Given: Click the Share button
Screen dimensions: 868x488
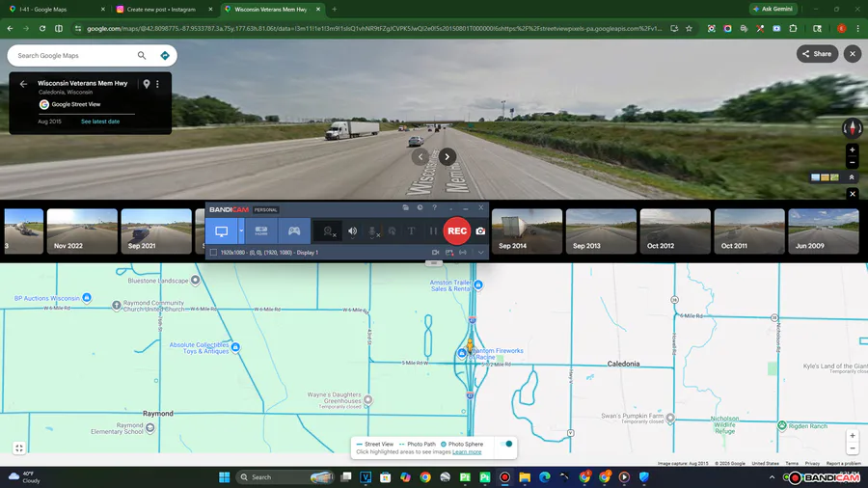Looking at the screenshot, I should point(817,54).
